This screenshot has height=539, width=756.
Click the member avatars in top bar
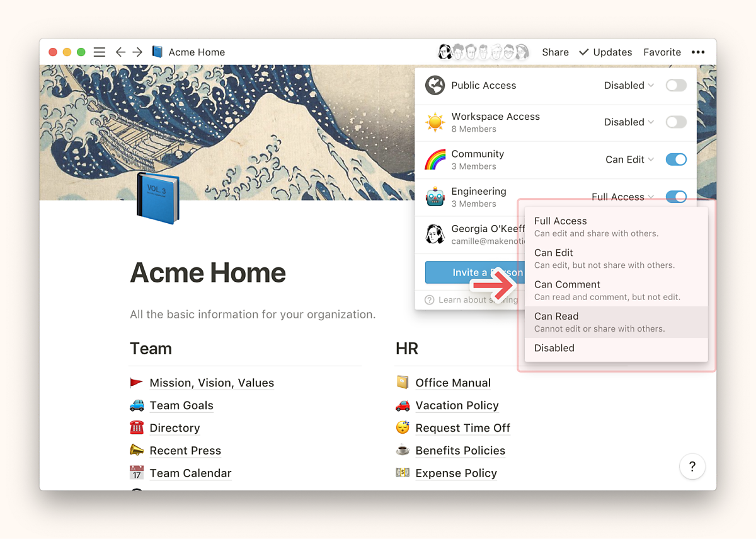[x=484, y=52]
